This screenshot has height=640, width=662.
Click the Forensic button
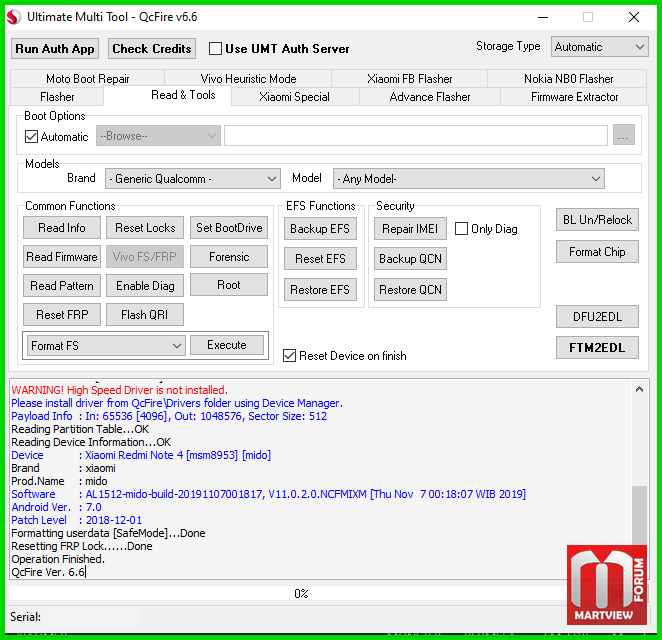pos(229,257)
